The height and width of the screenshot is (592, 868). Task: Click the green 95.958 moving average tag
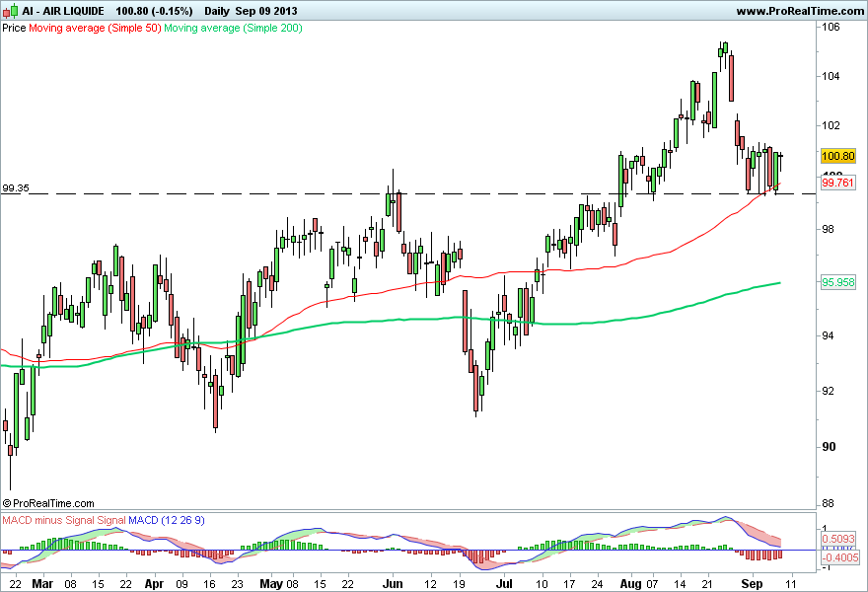[x=838, y=282]
